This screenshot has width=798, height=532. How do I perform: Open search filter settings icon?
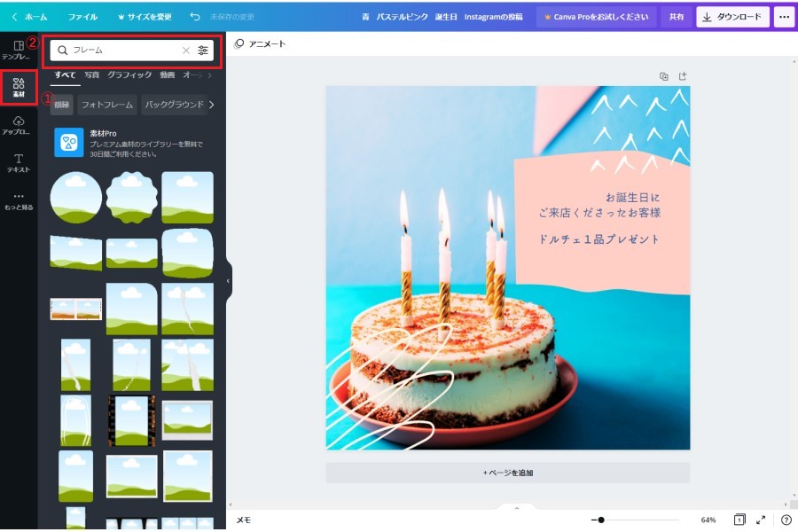[203, 51]
